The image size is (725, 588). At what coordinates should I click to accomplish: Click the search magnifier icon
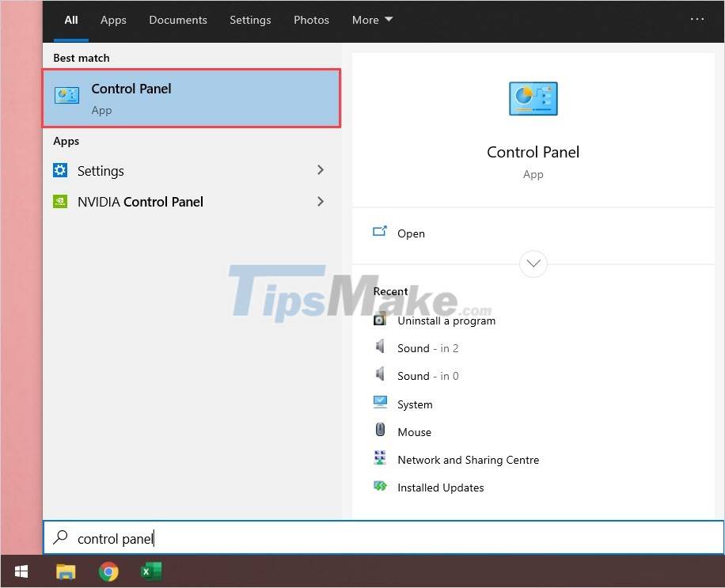[x=61, y=537]
